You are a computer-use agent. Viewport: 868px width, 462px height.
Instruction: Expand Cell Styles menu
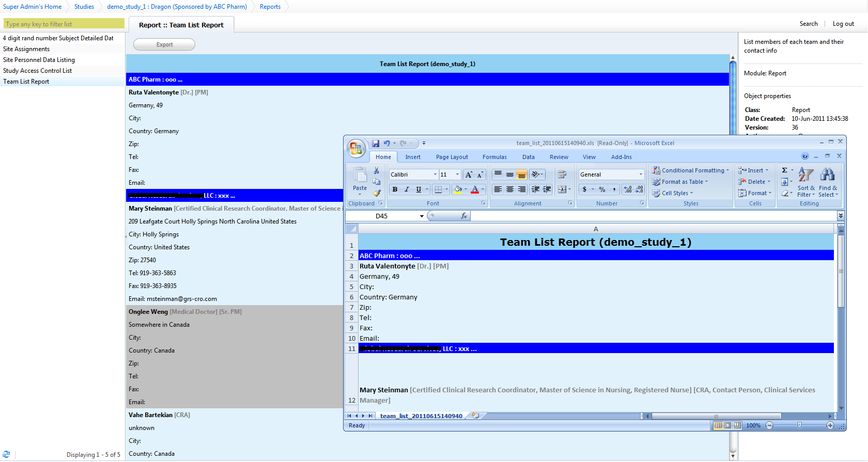[672, 193]
